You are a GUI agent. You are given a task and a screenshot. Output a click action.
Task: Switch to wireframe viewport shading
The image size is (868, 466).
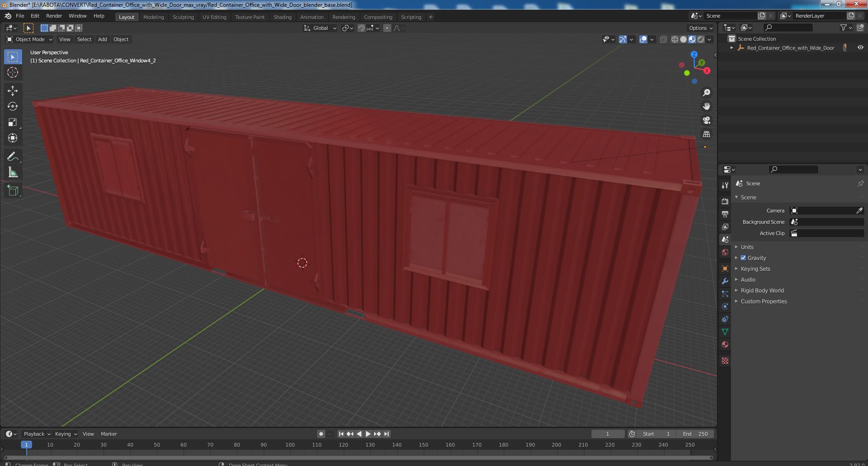[675, 39]
